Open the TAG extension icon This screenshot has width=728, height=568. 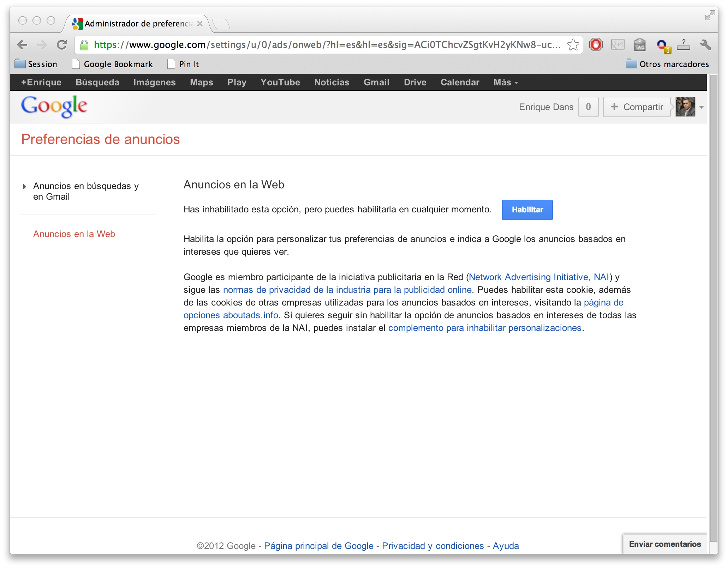[639, 45]
